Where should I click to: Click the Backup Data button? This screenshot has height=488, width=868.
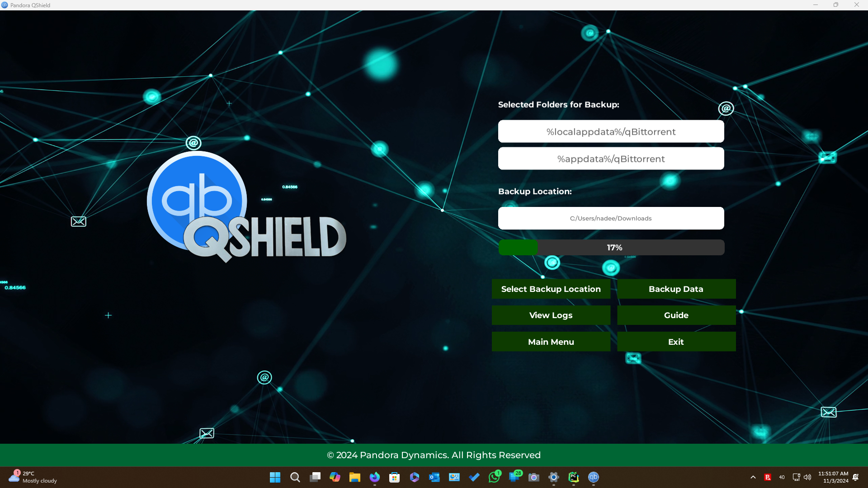676,289
